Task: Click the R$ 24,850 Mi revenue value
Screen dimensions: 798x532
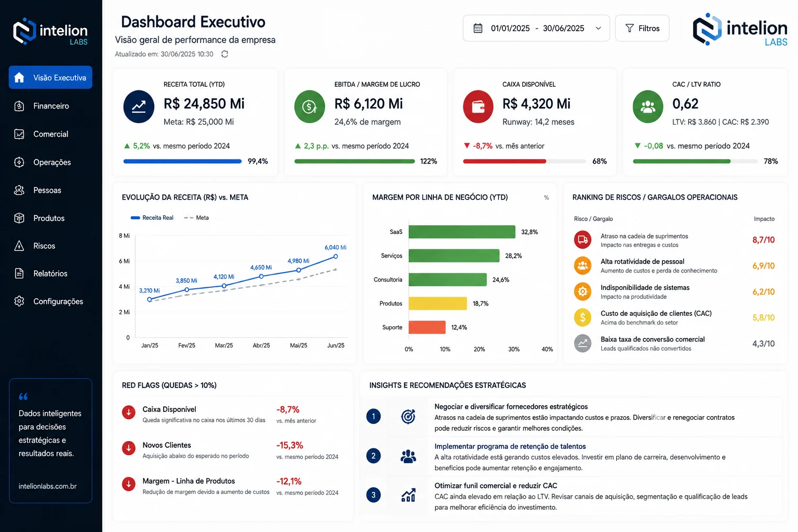Action: [x=204, y=103]
